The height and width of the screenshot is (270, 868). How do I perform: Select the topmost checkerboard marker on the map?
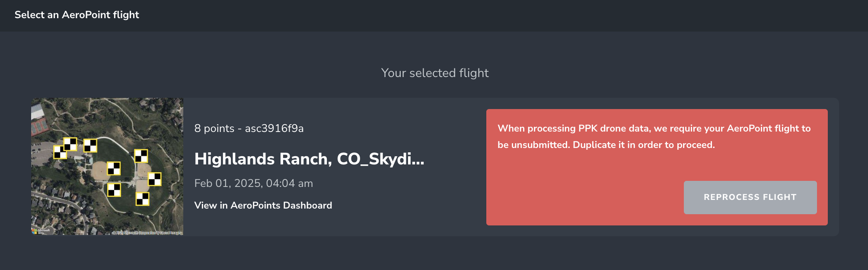(70, 144)
